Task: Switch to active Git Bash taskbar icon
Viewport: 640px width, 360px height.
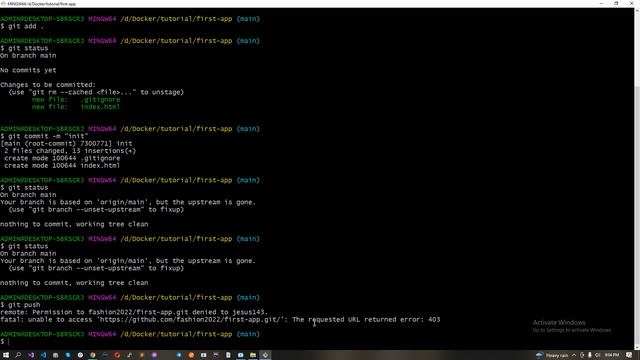Action: [x=265, y=355]
